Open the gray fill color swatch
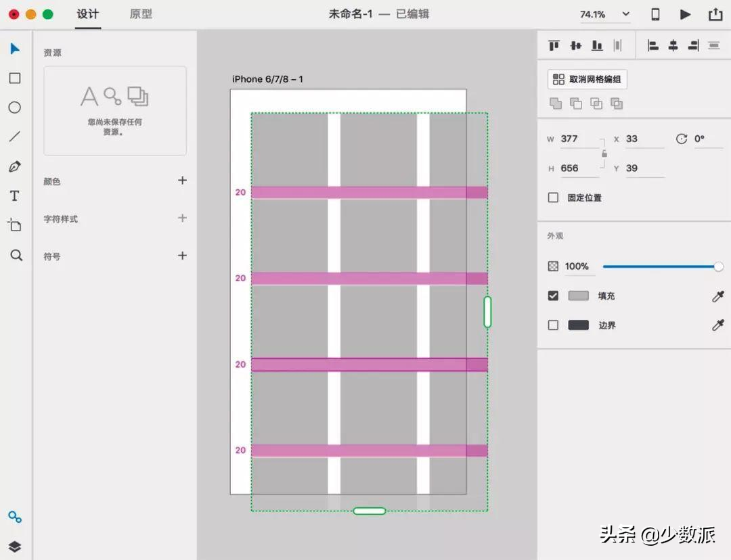 579,296
